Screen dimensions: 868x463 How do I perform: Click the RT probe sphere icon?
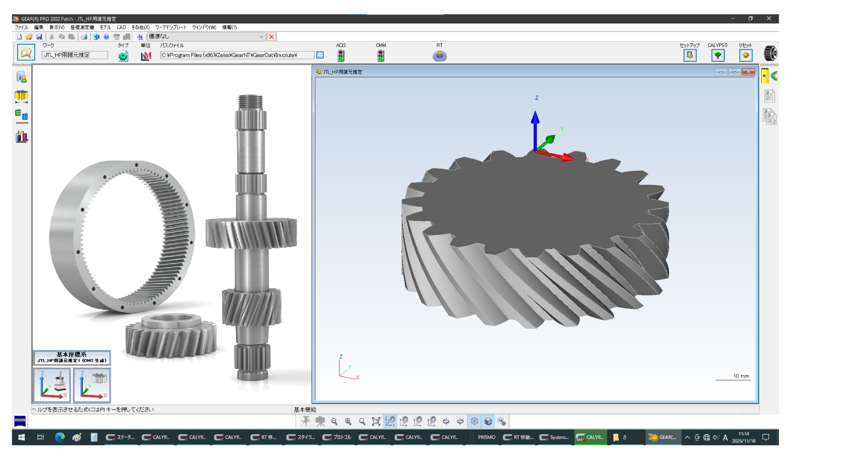439,56
